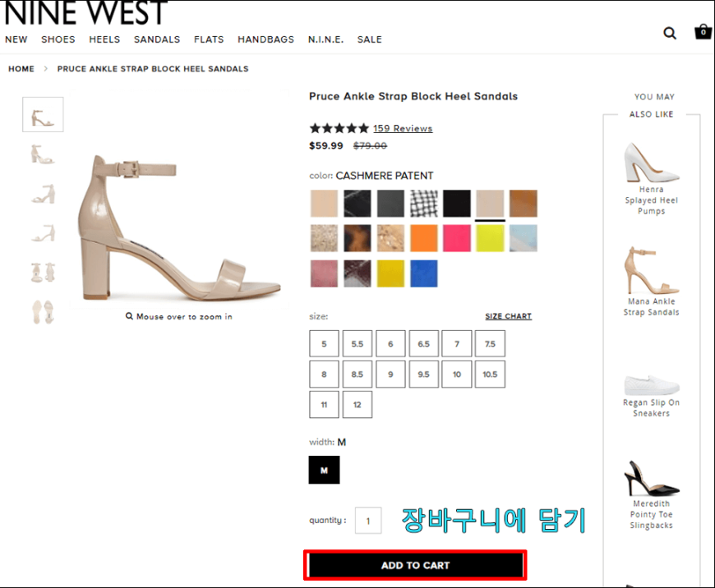The height and width of the screenshot is (588, 715).
Task: Choose the tan brown color swatch
Action: [524, 204]
